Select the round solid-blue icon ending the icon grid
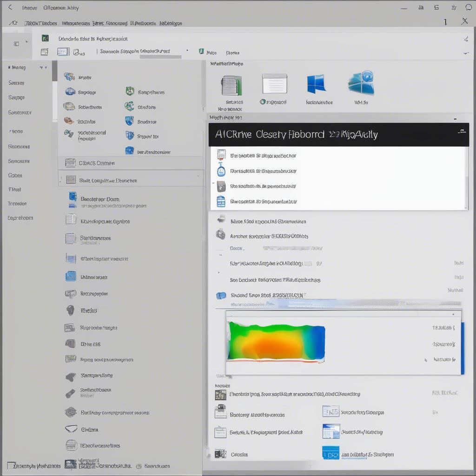The width and height of the screenshot is (476, 476). pos(130,150)
